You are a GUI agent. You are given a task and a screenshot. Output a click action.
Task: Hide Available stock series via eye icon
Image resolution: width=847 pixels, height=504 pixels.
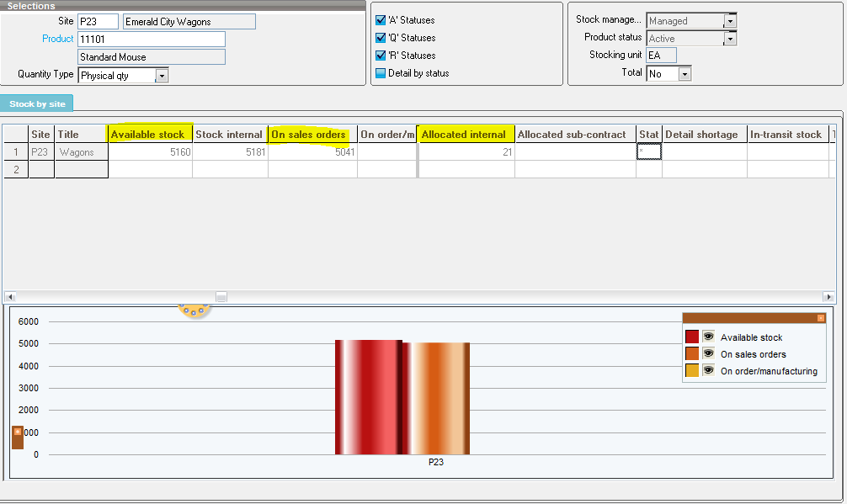[708, 337]
